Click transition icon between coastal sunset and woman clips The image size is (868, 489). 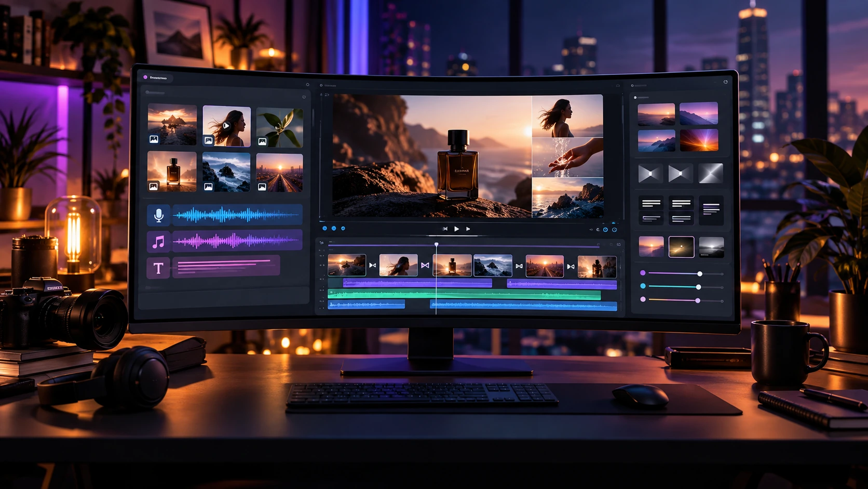click(373, 265)
